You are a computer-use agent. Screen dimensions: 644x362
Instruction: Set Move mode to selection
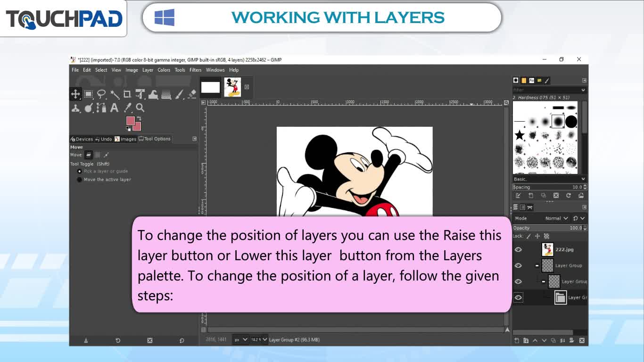[97, 155]
